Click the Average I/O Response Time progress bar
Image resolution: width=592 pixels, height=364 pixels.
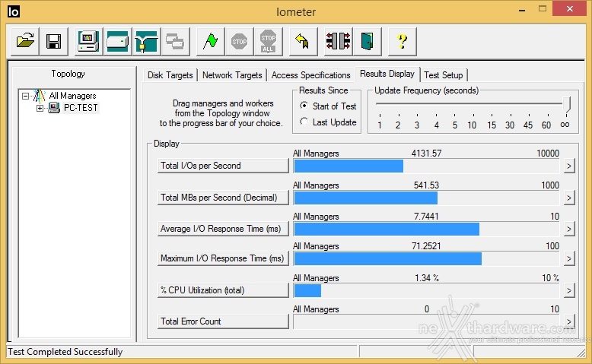426,229
